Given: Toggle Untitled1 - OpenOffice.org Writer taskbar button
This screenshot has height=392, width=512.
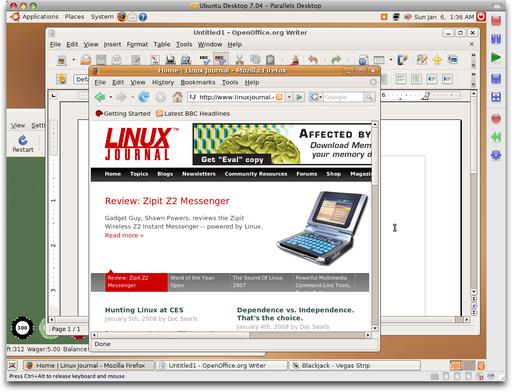Looking at the screenshot, I should (x=222, y=366).
